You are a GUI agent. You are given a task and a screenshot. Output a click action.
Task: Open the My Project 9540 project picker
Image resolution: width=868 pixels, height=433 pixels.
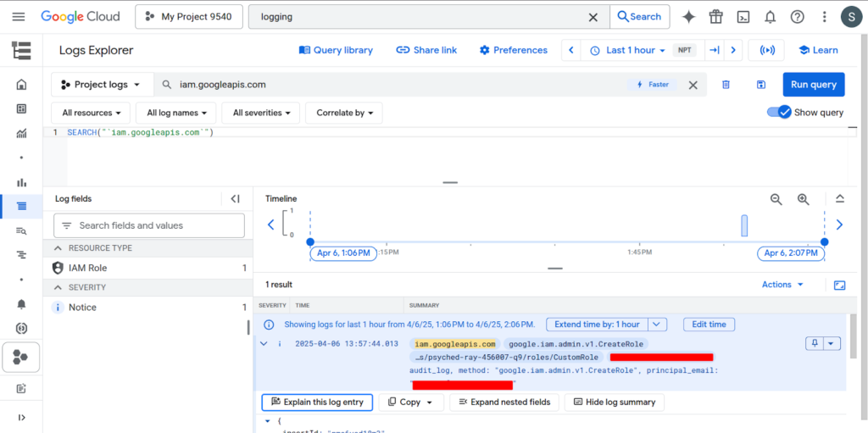[189, 17]
